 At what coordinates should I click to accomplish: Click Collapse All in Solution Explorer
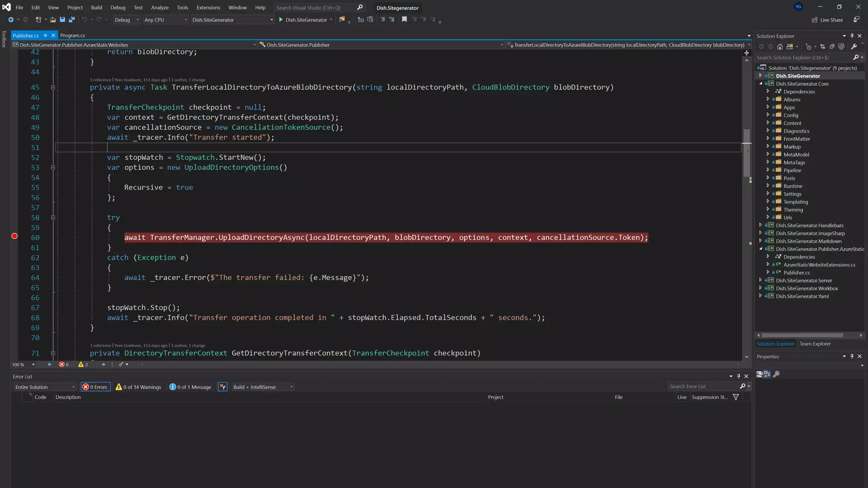[x=832, y=47]
